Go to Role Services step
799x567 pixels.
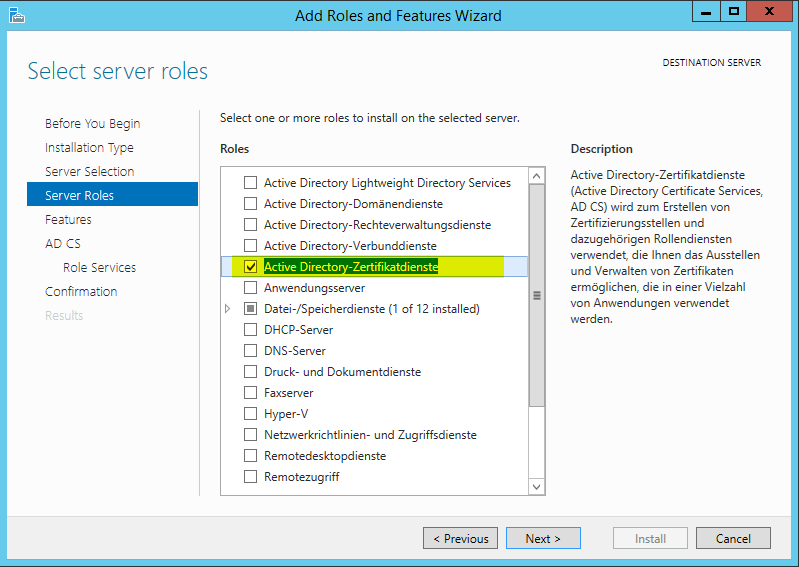(99, 267)
